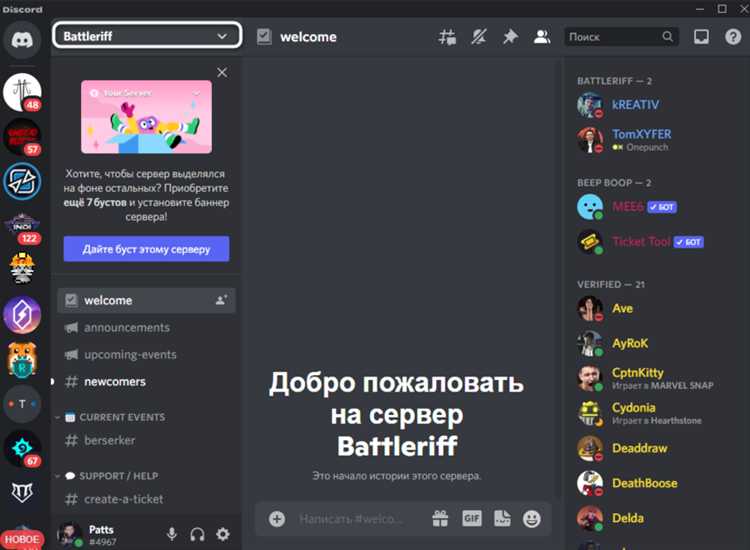
Task: Open server icon with 48 badge
Action: coord(22,92)
